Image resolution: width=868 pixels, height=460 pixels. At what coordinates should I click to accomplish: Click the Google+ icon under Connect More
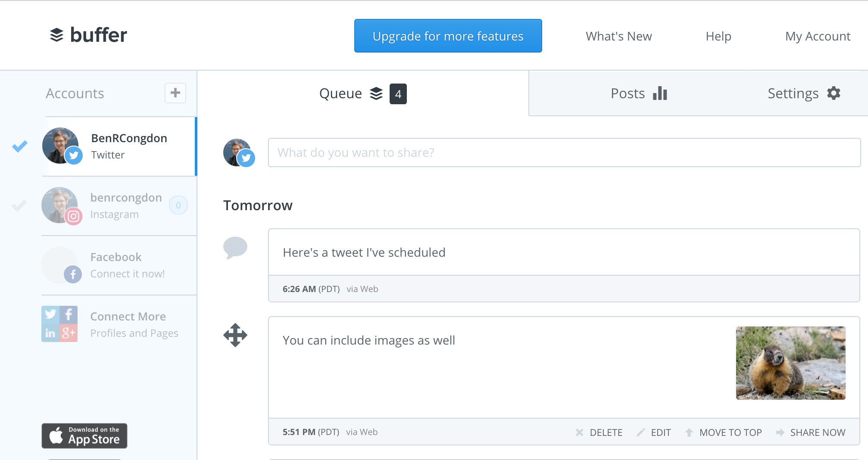pos(69,333)
